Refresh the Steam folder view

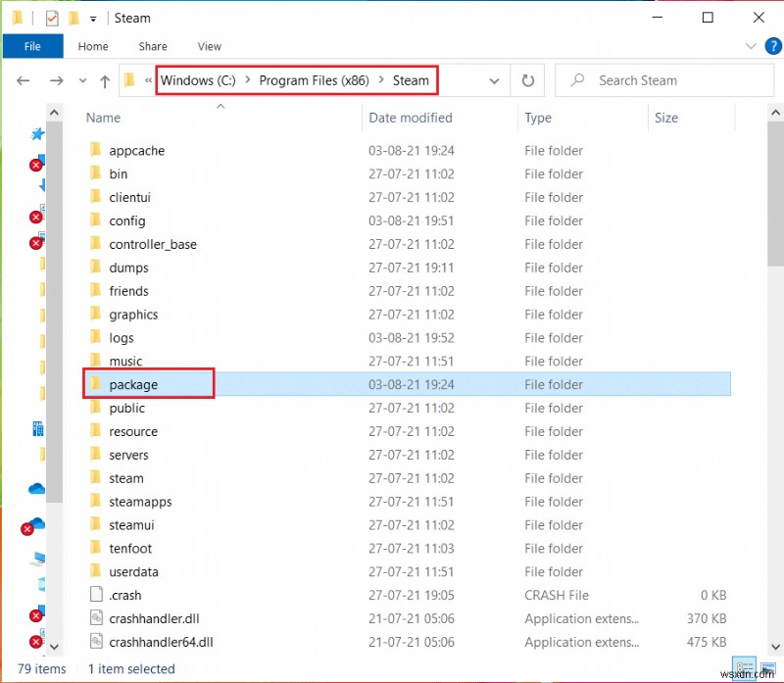tap(527, 80)
